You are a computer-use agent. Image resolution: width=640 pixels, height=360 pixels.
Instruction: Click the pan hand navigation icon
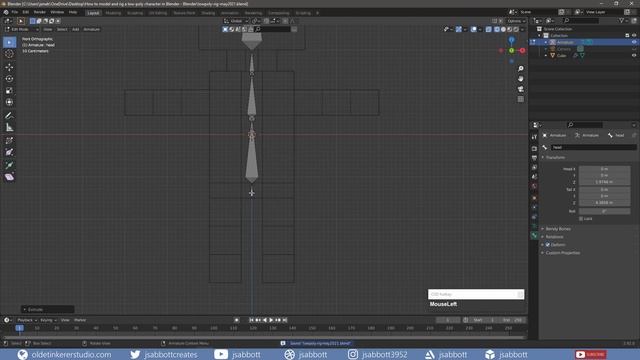(x=520, y=79)
